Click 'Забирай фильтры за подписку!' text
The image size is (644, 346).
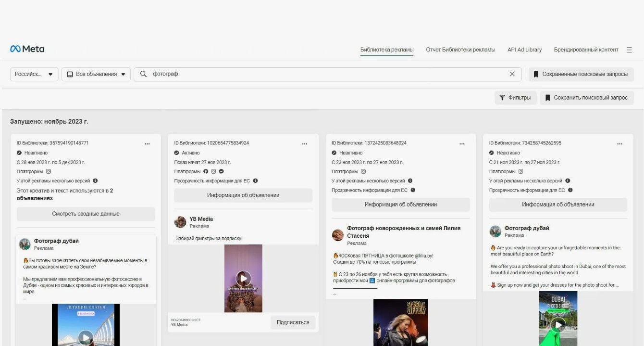[x=209, y=238]
